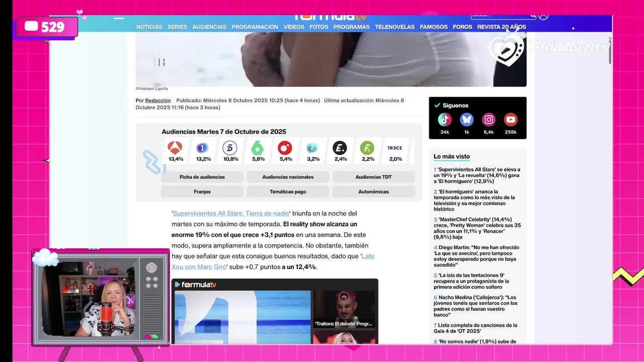Go to the TELENOVELAS section
This screenshot has height=362, width=644.
point(395,27)
